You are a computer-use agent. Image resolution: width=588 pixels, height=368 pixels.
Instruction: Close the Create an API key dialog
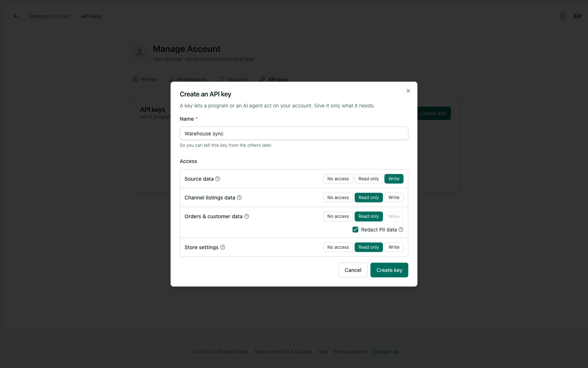(x=408, y=91)
